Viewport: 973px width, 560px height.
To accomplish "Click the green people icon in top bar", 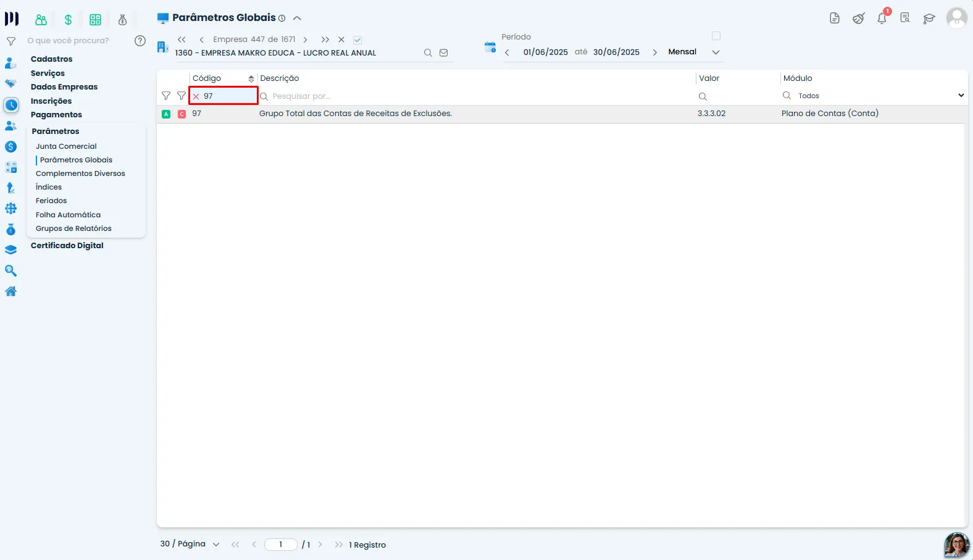I will [41, 20].
